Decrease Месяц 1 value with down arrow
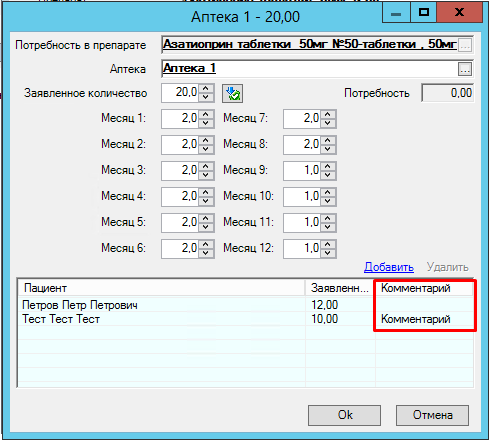The height and width of the screenshot is (440, 489). (206, 123)
